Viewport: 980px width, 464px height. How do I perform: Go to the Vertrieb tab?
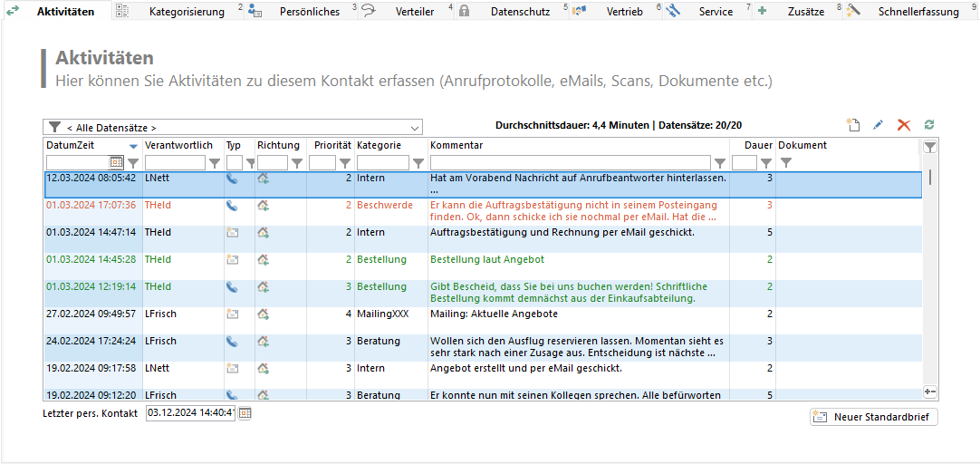[624, 12]
